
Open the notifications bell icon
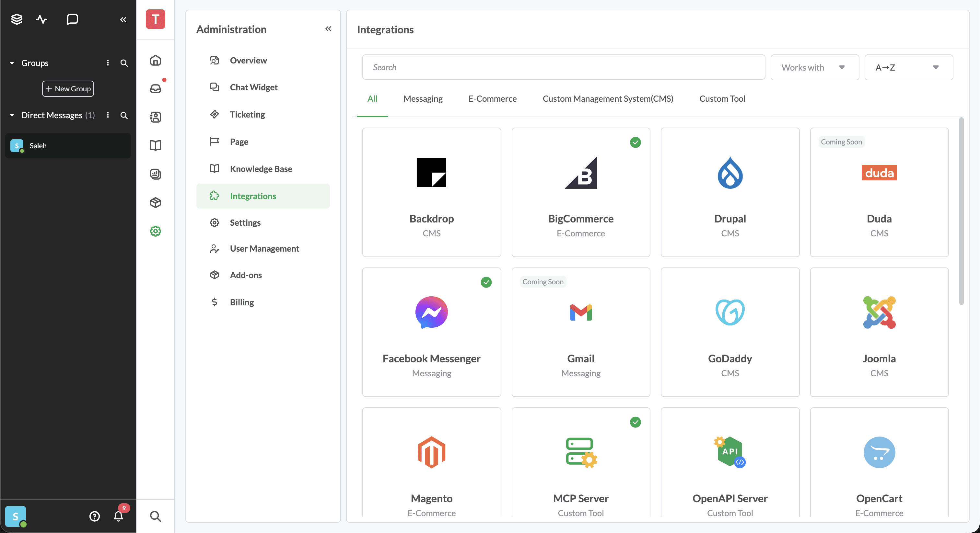(x=118, y=516)
